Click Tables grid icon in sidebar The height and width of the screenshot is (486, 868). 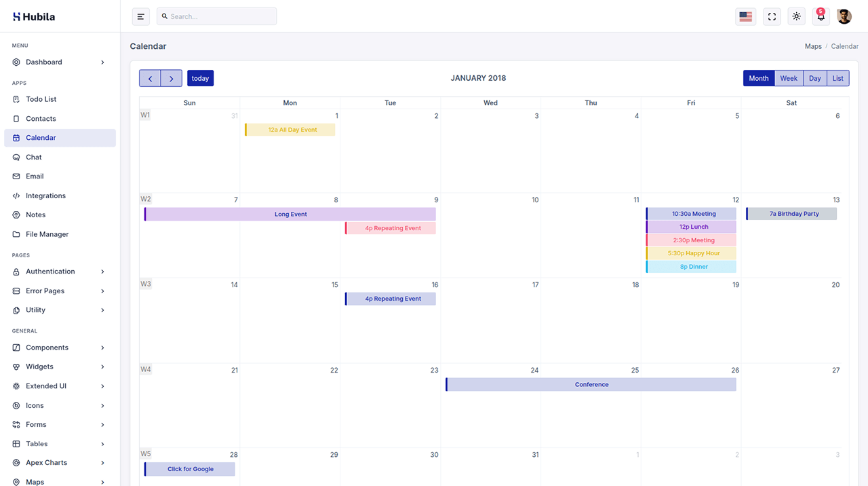point(16,444)
